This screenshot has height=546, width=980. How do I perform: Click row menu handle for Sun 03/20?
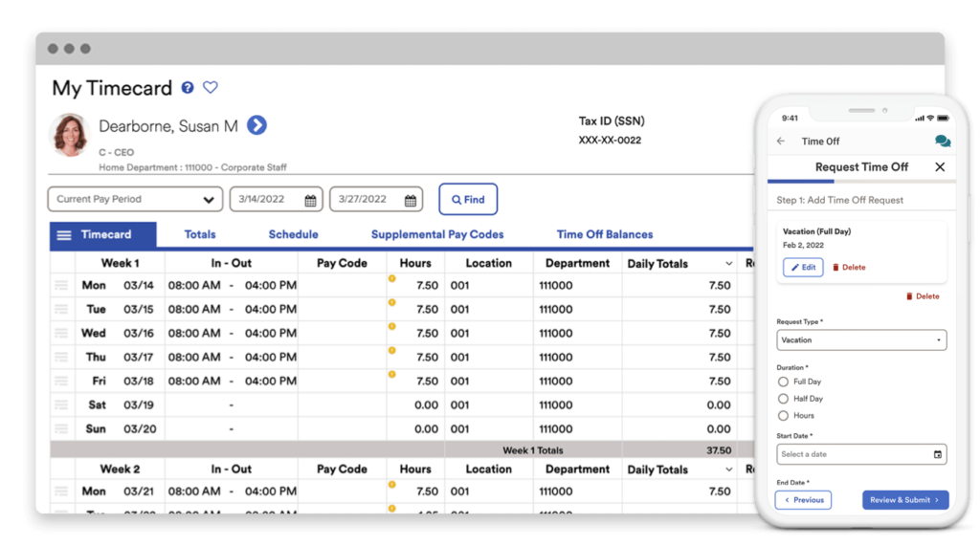[61, 428]
